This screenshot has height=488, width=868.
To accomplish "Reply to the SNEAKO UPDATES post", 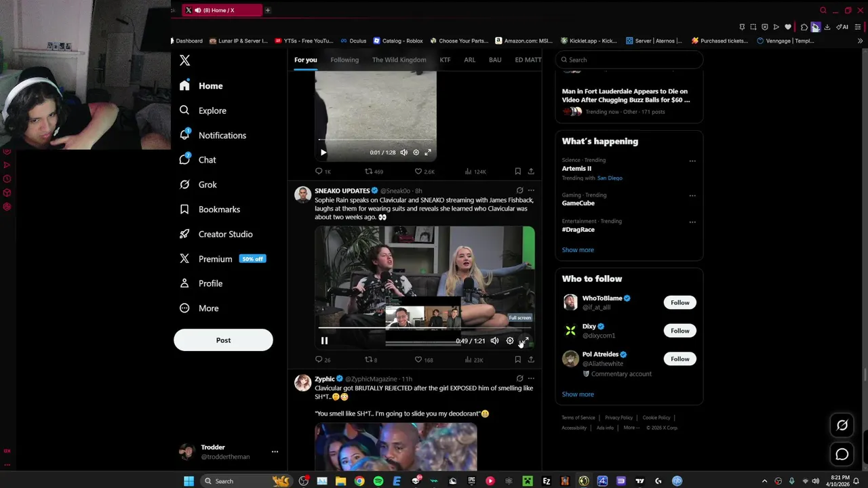I will click(x=323, y=360).
